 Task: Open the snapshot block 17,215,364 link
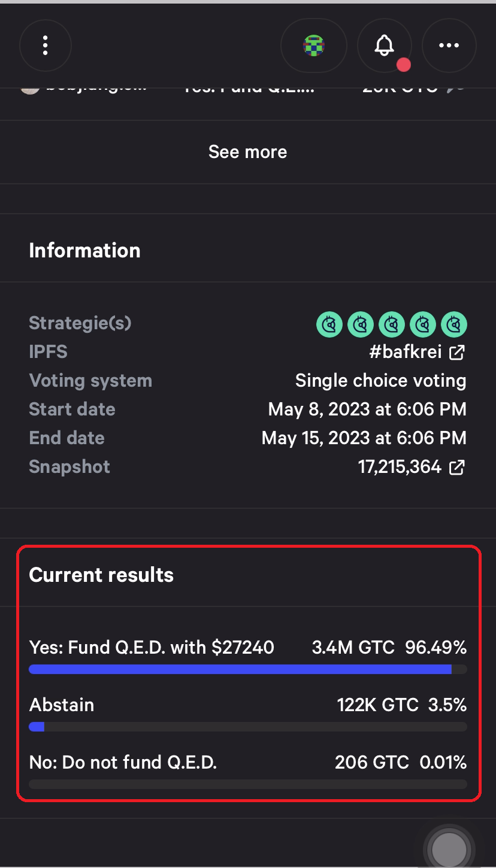[x=400, y=467]
